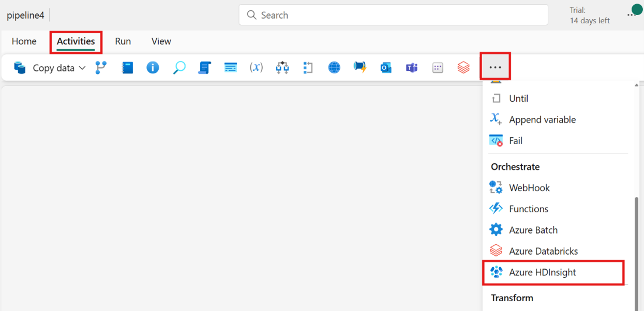Select the Activities tab
Viewport: 644px width, 311px height.
[76, 41]
